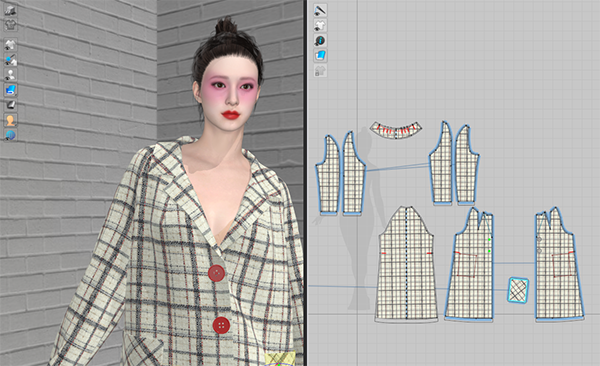Toggle the blue pin visibility icon in 3D view
Viewport: 600px width, 366px height.
click(x=11, y=60)
